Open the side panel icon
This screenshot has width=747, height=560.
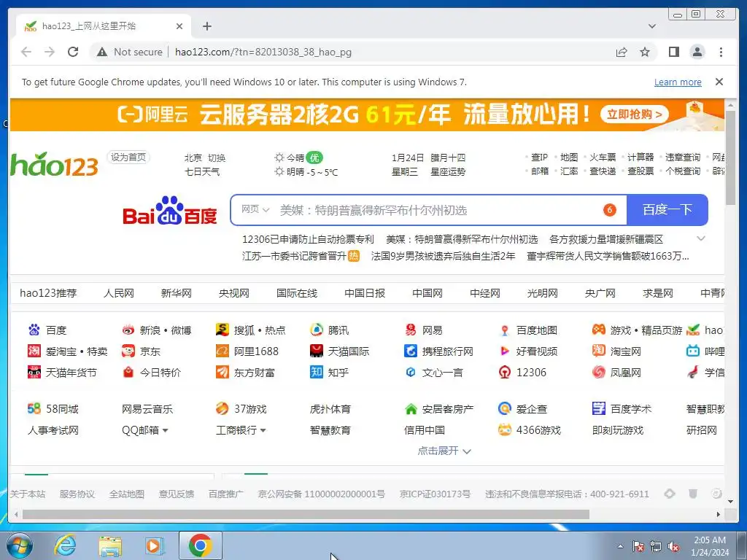click(x=673, y=52)
